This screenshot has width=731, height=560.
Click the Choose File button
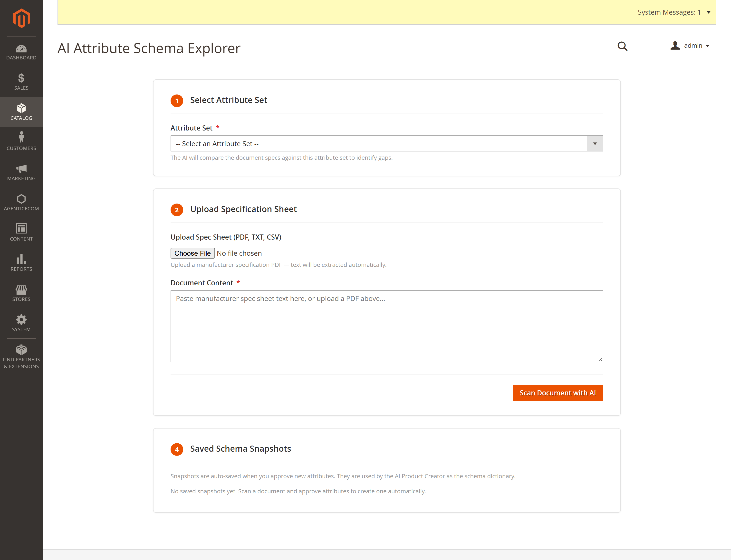(x=192, y=253)
